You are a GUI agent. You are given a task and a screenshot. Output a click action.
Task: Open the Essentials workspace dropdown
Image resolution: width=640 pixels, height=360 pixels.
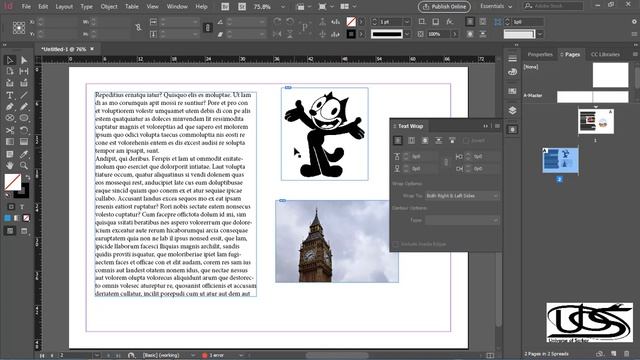click(496, 7)
